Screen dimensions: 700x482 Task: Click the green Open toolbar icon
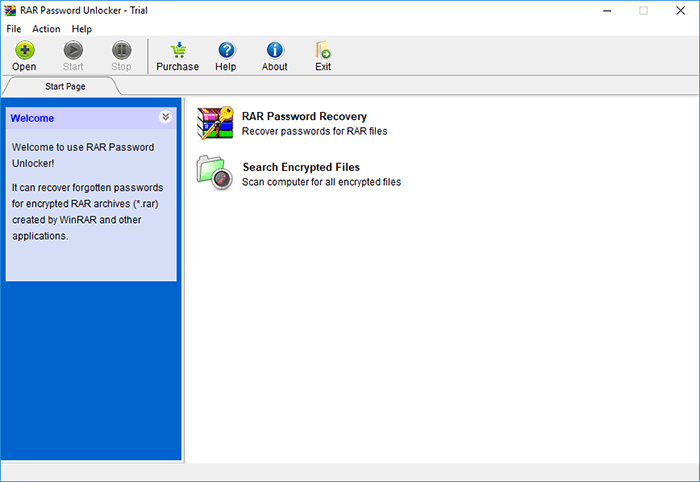click(25, 50)
